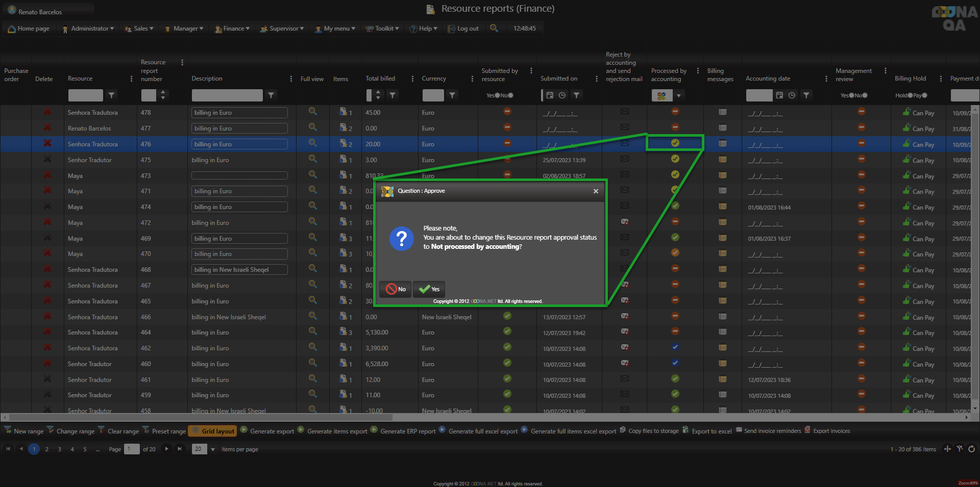Click No in the Approve dialog
Viewport: 980px width, 487px height.
click(x=396, y=289)
